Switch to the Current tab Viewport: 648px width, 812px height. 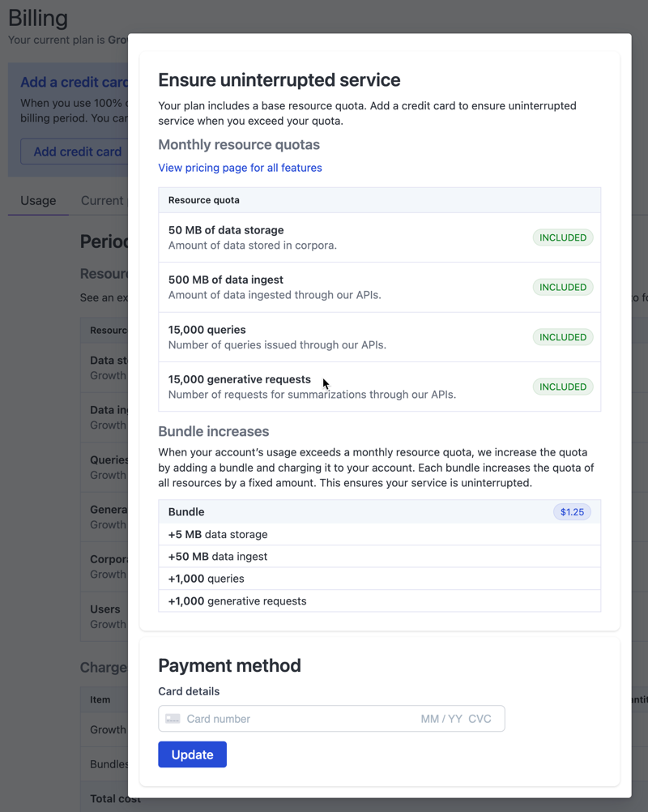point(104,200)
